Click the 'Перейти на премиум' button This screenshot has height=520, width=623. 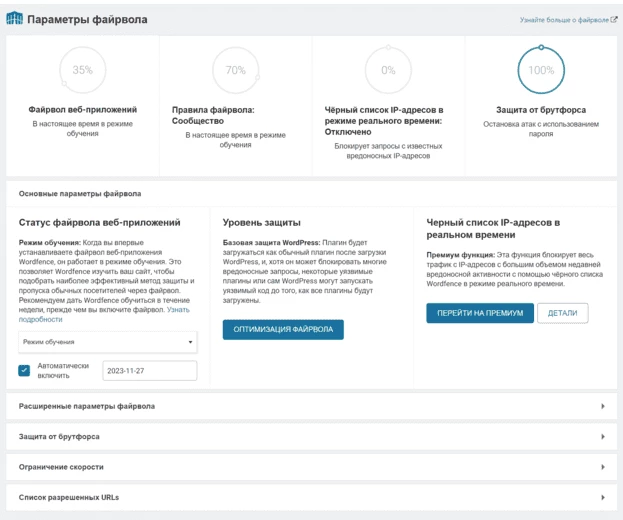tap(480, 313)
